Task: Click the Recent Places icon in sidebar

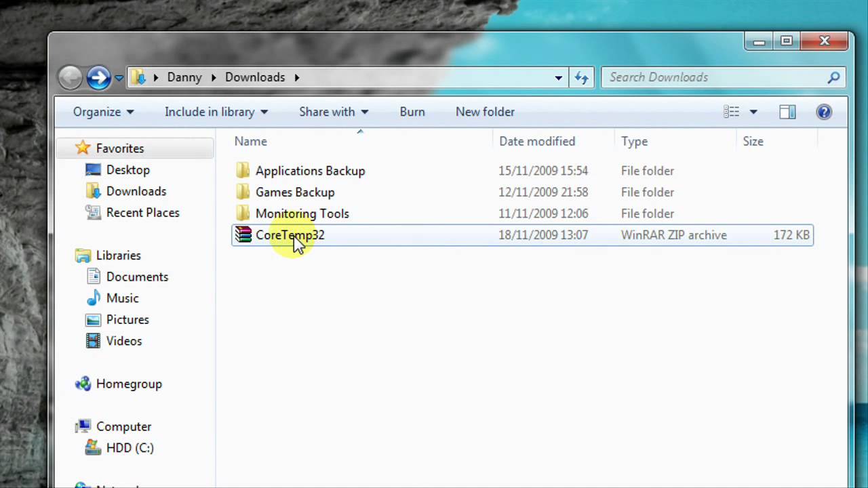Action: tap(94, 212)
